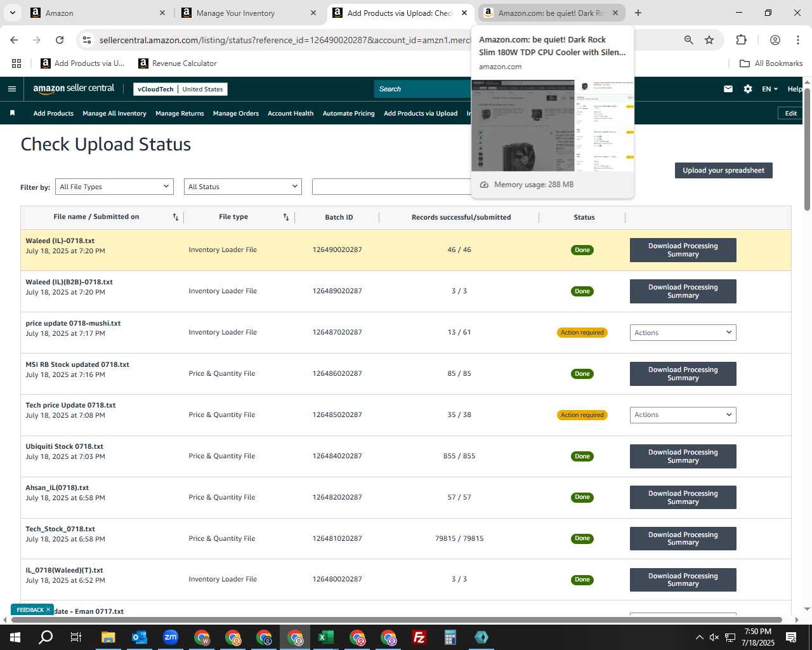This screenshot has width=812, height=650.
Task: Sort by File type column arrows
Action: point(286,217)
